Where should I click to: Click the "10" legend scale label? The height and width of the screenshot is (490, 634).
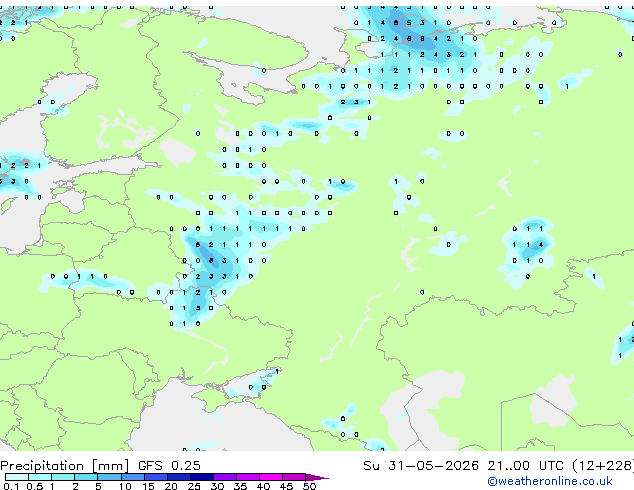125,486
